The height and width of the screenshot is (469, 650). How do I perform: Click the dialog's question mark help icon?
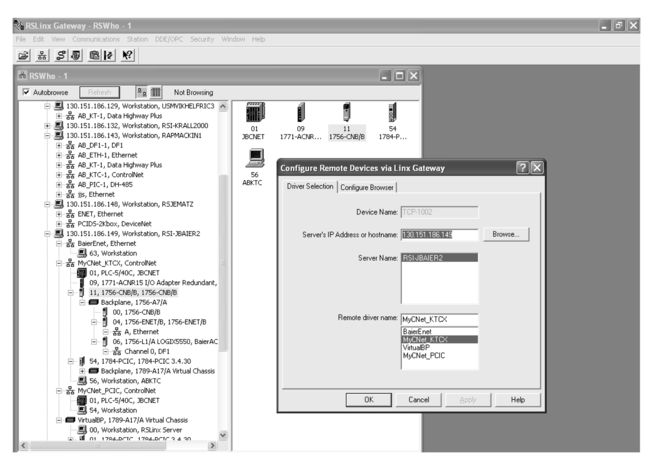pyautogui.click(x=523, y=168)
